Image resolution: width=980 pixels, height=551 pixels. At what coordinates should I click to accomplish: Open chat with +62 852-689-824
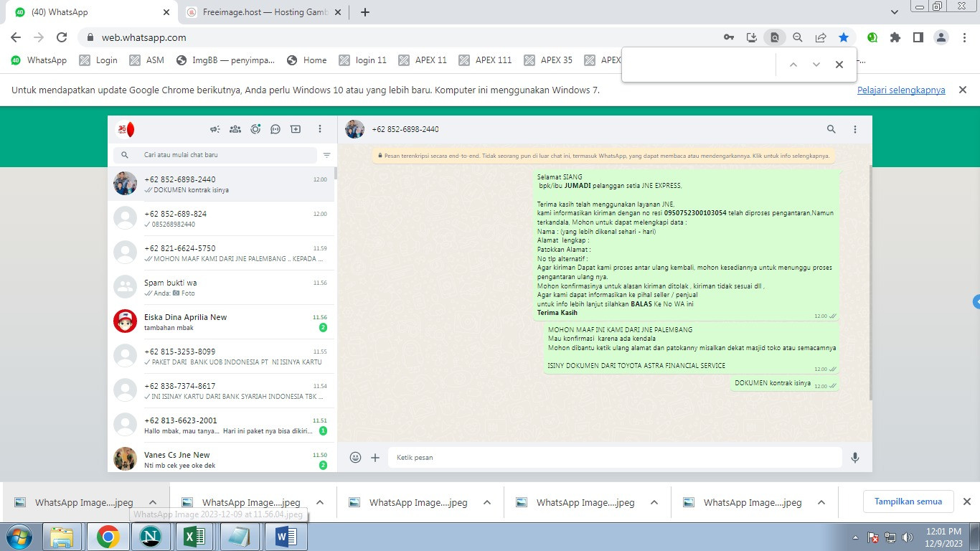pos(221,219)
